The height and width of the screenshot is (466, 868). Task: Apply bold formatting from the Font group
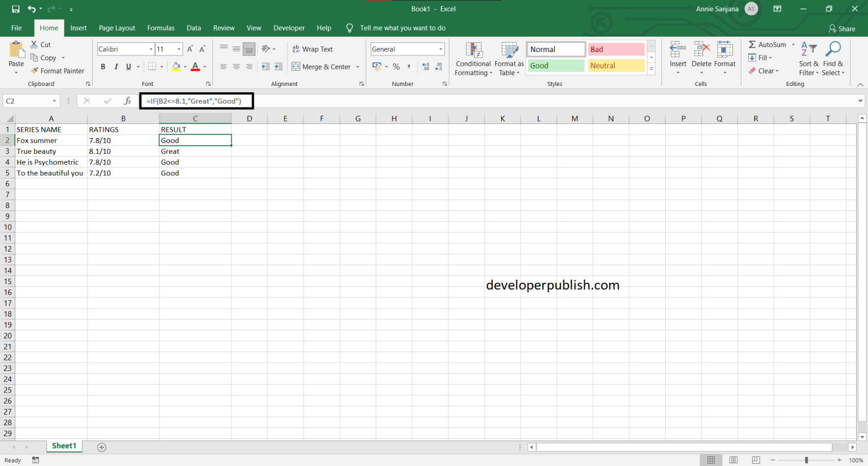point(103,67)
